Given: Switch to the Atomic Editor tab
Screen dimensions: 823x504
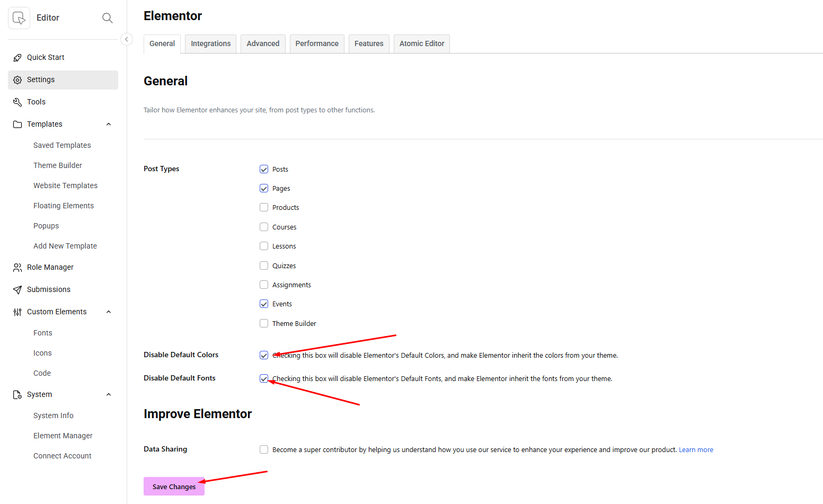Looking at the screenshot, I should (x=422, y=44).
